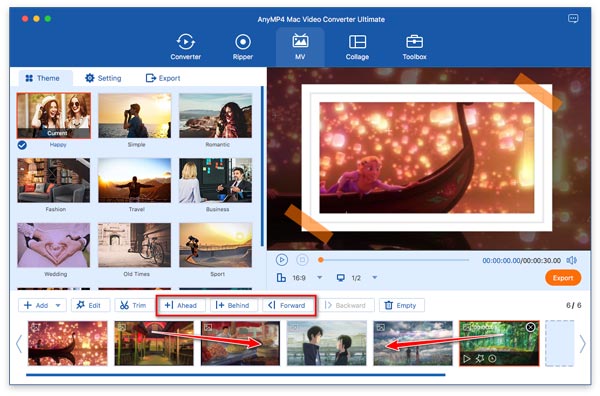Open the Collage module
This screenshot has width=600, height=396.
point(357,47)
